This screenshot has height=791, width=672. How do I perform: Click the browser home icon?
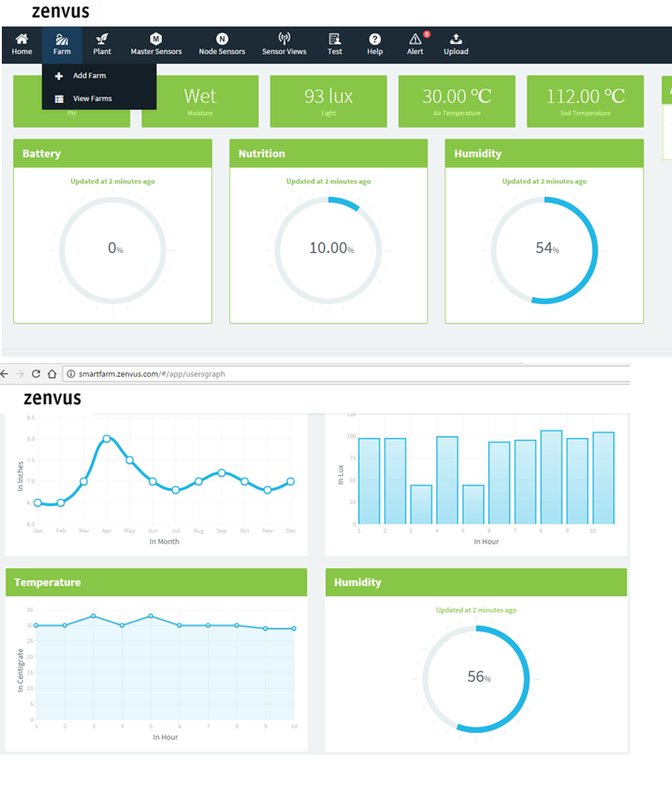(52, 374)
